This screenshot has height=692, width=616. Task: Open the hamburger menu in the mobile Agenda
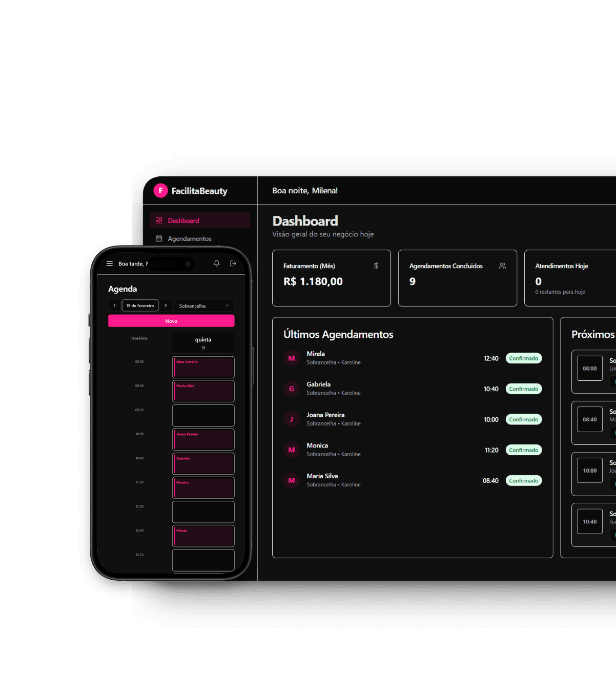tap(110, 263)
